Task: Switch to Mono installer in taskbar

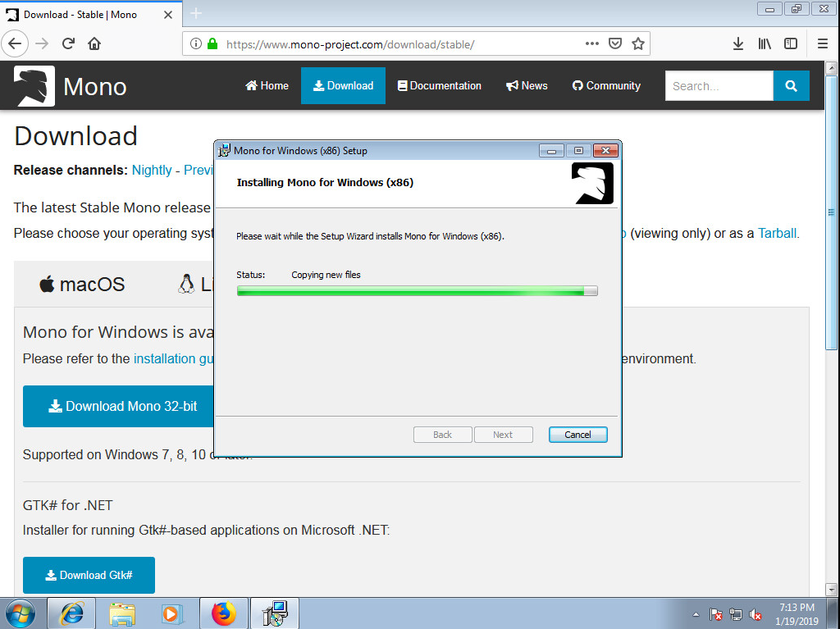Action: pyautogui.click(x=275, y=613)
